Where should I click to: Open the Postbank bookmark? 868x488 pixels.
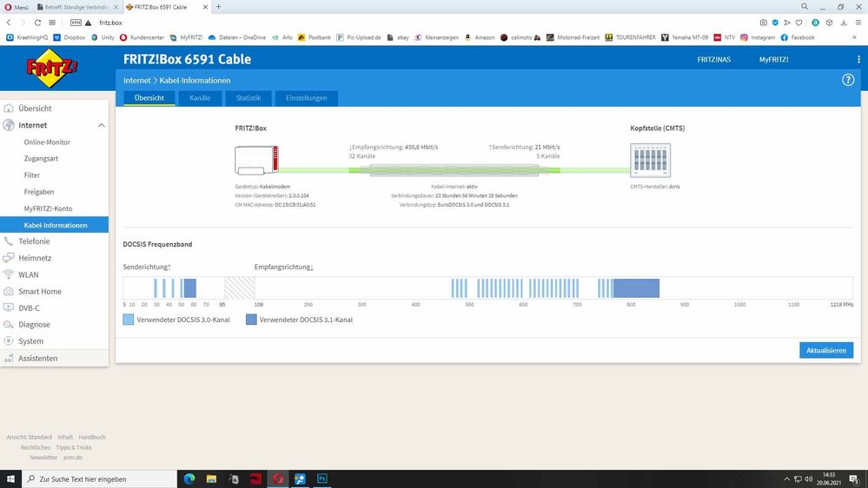click(314, 37)
